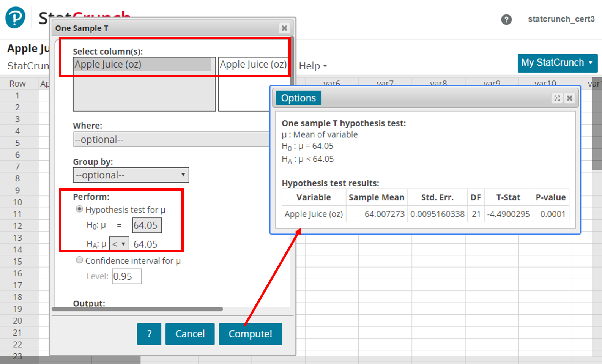602x364 pixels.
Task: Click the Compute! button
Action: click(251, 334)
